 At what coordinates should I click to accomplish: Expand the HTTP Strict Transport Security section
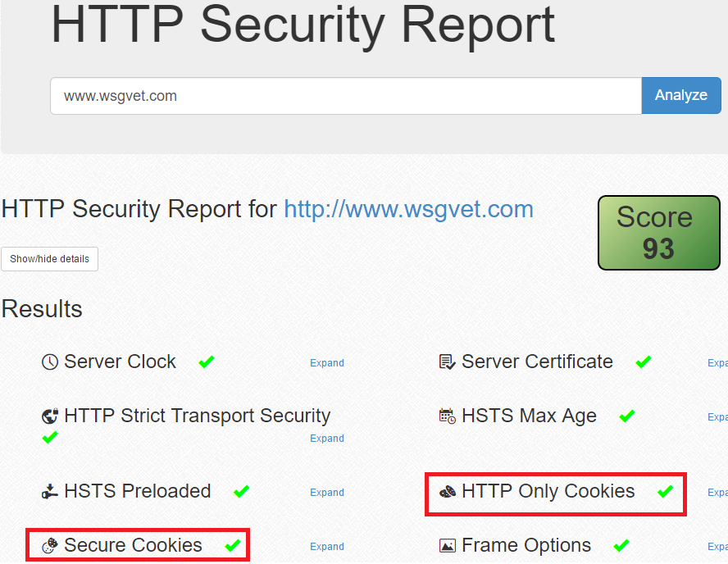pyautogui.click(x=326, y=439)
